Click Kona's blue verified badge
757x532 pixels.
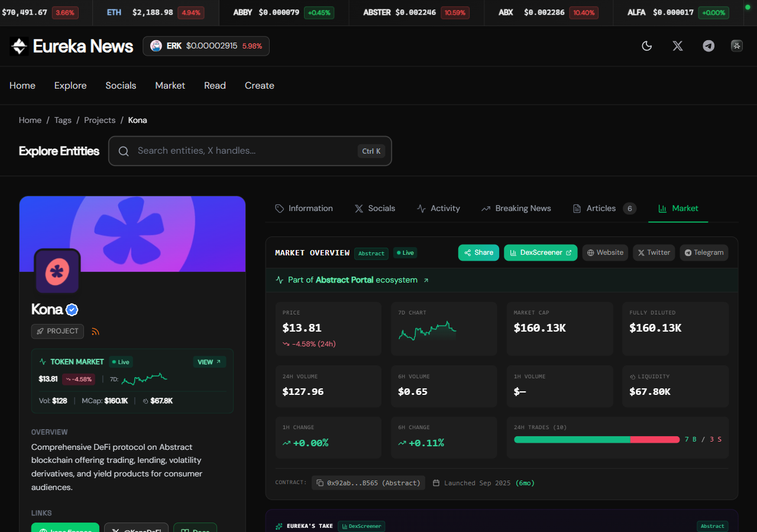[72, 309]
